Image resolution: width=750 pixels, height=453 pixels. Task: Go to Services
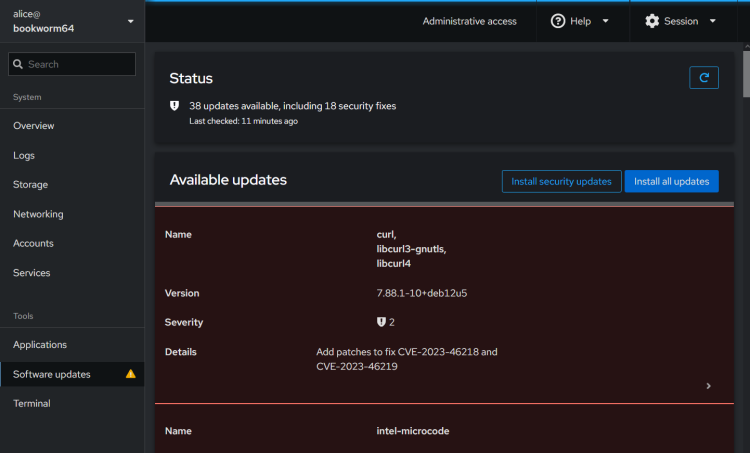(x=72, y=273)
